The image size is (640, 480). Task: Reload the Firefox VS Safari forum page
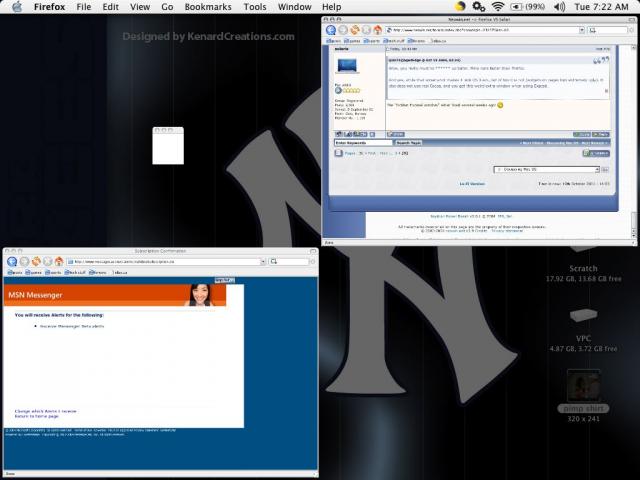coord(355,30)
